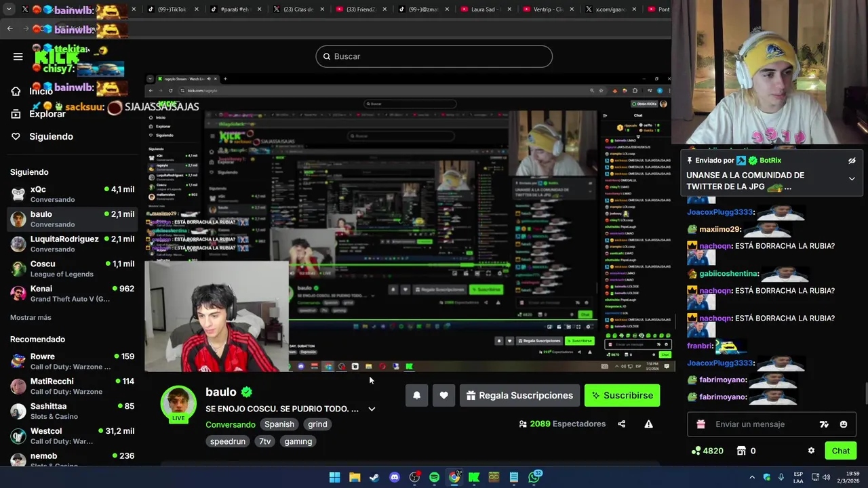
Task: Toggle notification bell for baulo
Action: (x=417, y=396)
